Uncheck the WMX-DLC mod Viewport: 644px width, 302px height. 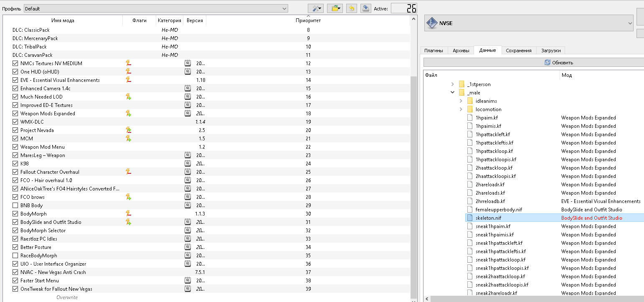point(15,122)
